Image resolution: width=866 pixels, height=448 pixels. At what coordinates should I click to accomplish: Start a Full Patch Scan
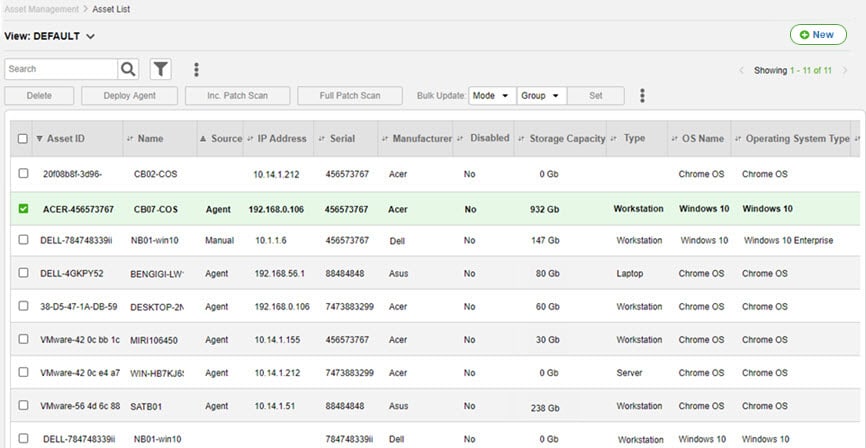tap(349, 96)
